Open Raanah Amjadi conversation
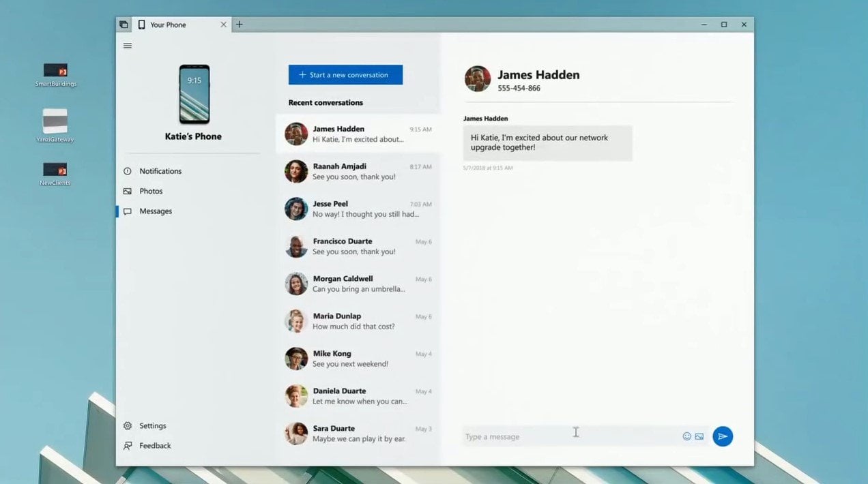Screen dimensions: 868x484 [358, 171]
